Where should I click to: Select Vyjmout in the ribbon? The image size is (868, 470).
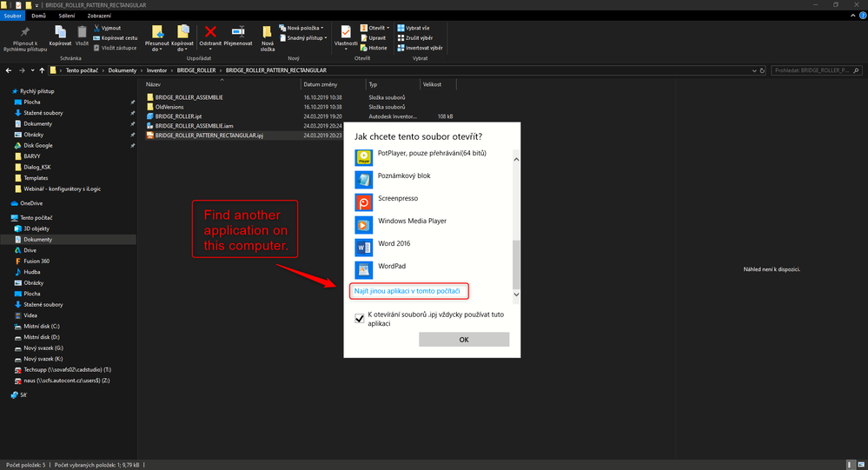[108, 28]
